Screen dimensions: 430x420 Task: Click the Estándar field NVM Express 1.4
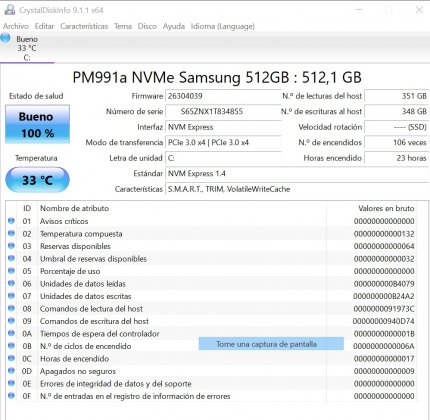click(x=297, y=173)
